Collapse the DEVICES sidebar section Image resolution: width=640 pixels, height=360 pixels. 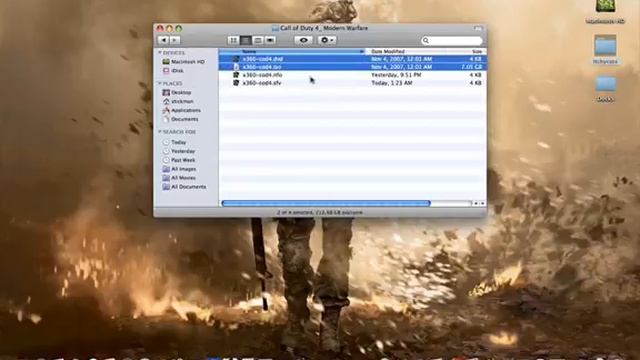pos(160,53)
